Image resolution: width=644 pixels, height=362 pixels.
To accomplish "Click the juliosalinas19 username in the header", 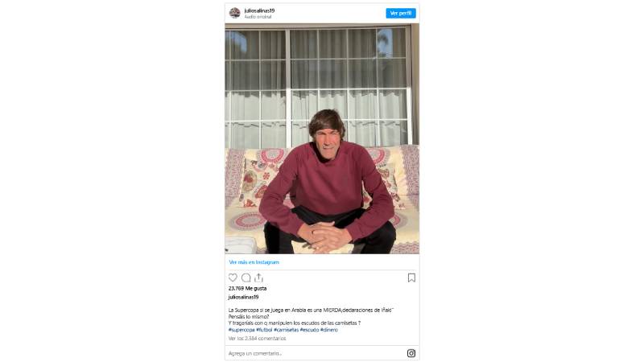I will pyautogui.click(x=259, y=10).
